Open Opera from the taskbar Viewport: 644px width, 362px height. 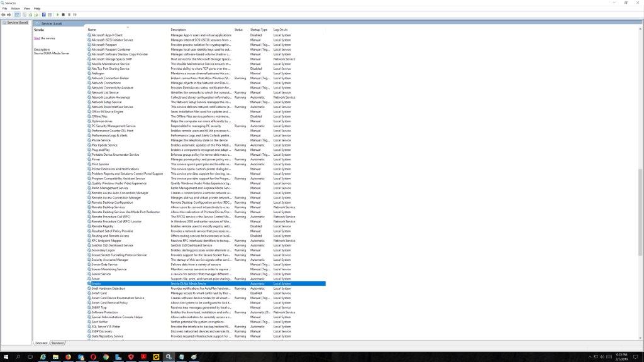coord(93,357)
